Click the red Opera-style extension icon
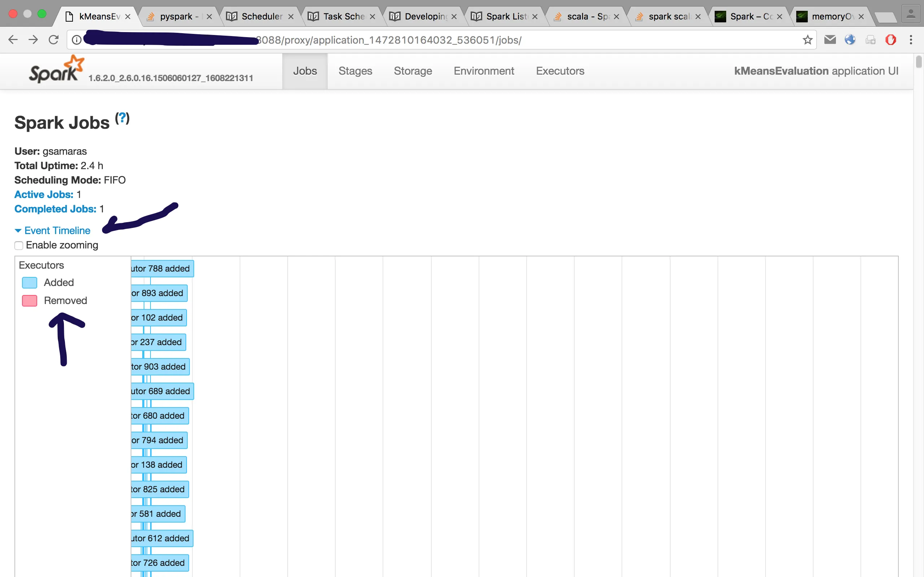 click(x=890, y=40)
